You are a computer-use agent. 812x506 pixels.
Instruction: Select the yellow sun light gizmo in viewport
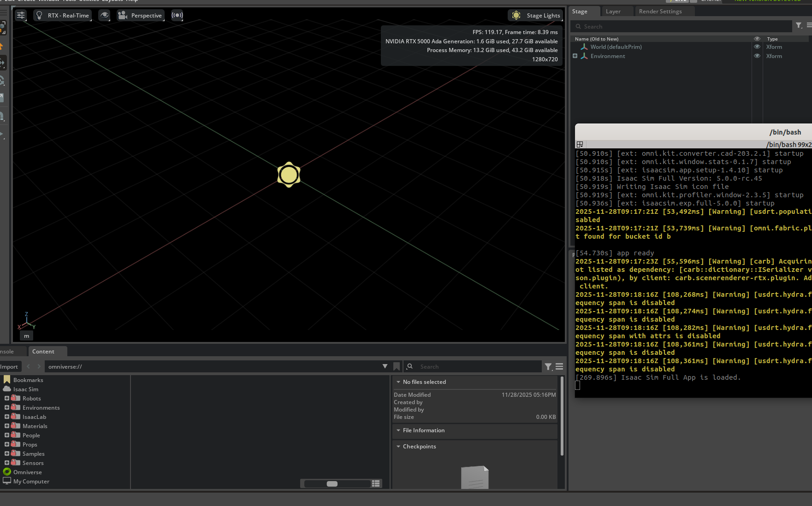click(289, 175)
